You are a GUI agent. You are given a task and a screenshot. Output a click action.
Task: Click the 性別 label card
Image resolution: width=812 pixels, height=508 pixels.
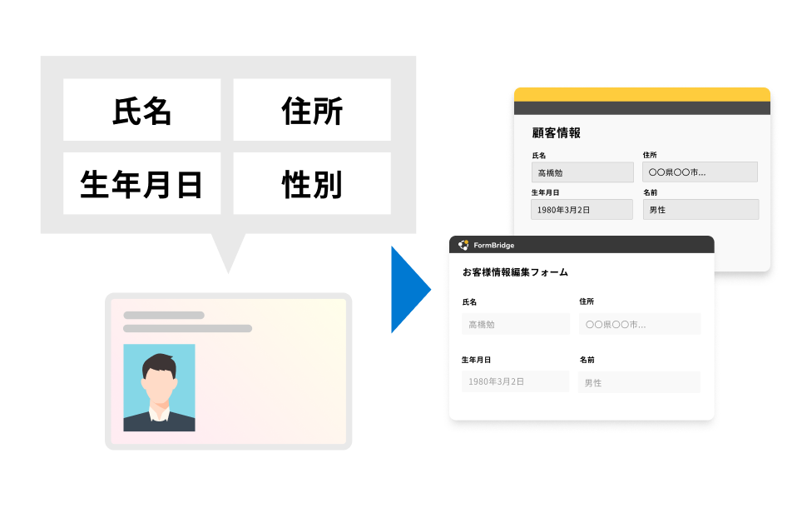point(311,182)
